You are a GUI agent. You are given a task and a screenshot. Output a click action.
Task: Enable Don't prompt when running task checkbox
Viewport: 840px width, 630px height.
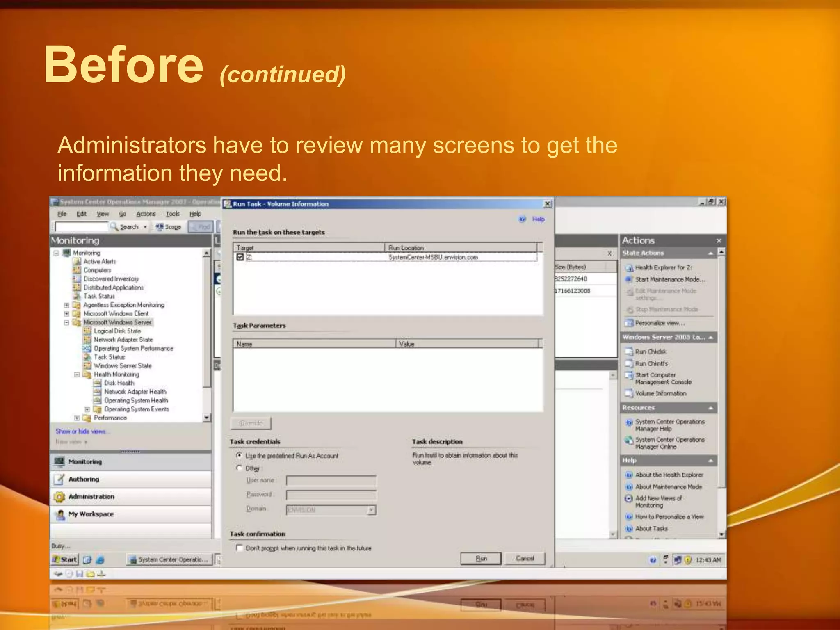(240, 548)
